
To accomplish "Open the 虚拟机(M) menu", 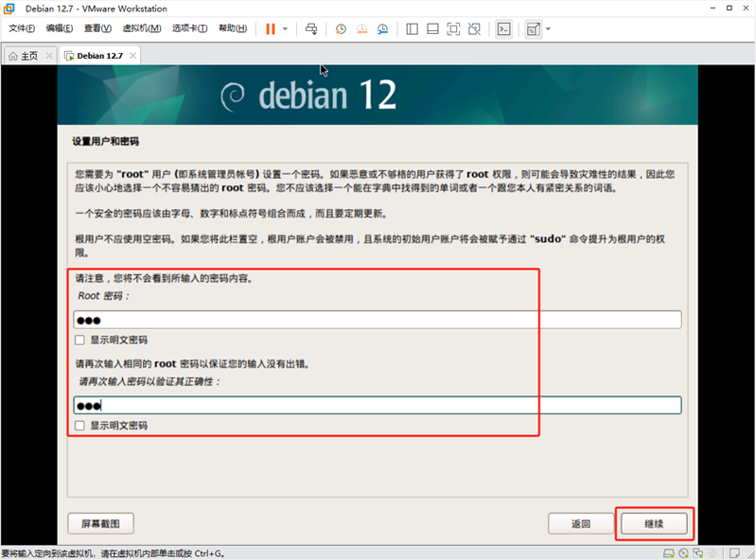I will point(142,28).
